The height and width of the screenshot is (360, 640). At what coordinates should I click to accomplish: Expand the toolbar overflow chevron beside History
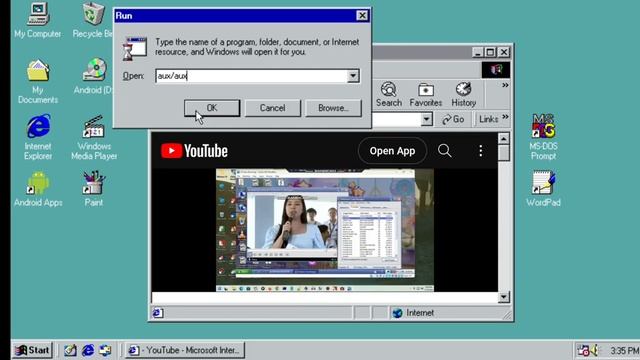tap(505, 85)
